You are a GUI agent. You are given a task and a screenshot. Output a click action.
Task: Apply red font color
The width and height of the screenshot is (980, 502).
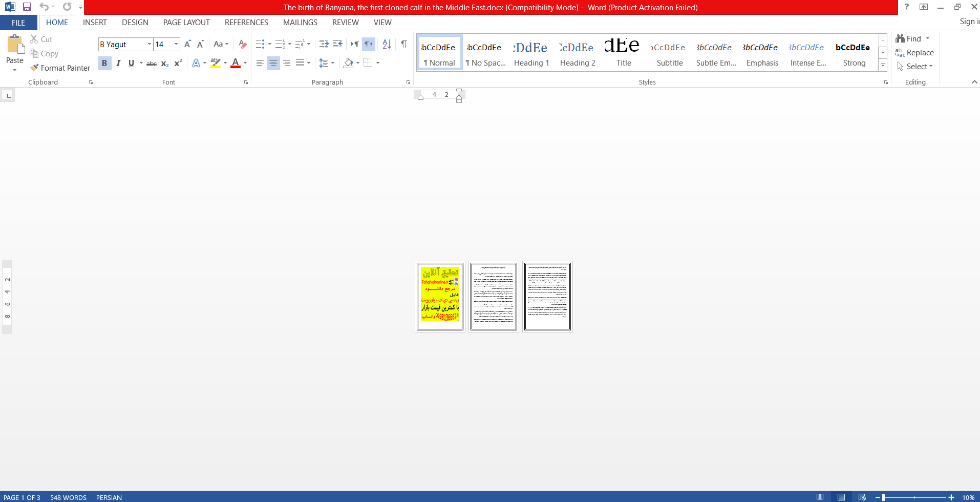pos(236,63)
